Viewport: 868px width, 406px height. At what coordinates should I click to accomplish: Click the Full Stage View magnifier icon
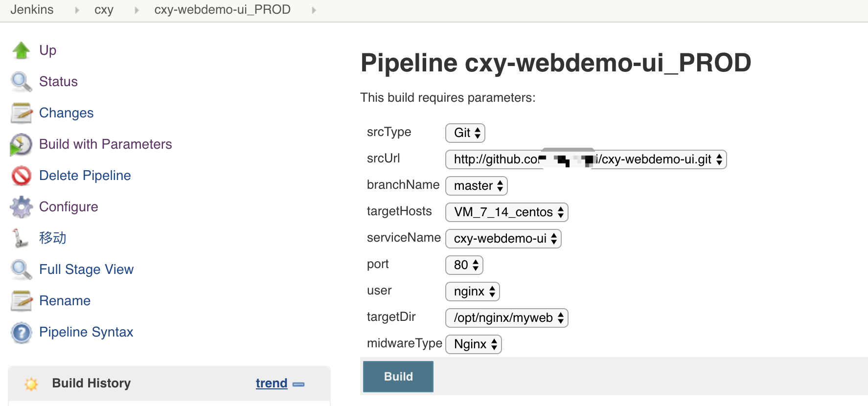coord(21,270)
